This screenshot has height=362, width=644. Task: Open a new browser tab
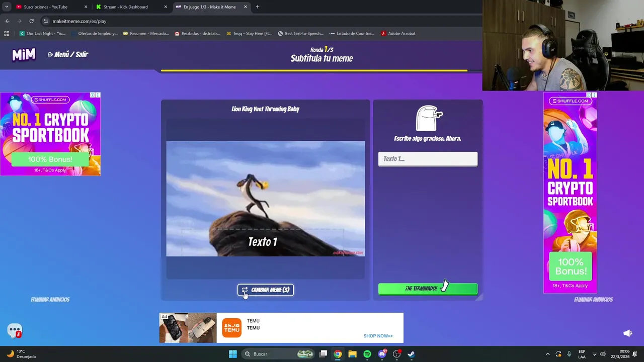pyautogui.click(x=258, y=7)
